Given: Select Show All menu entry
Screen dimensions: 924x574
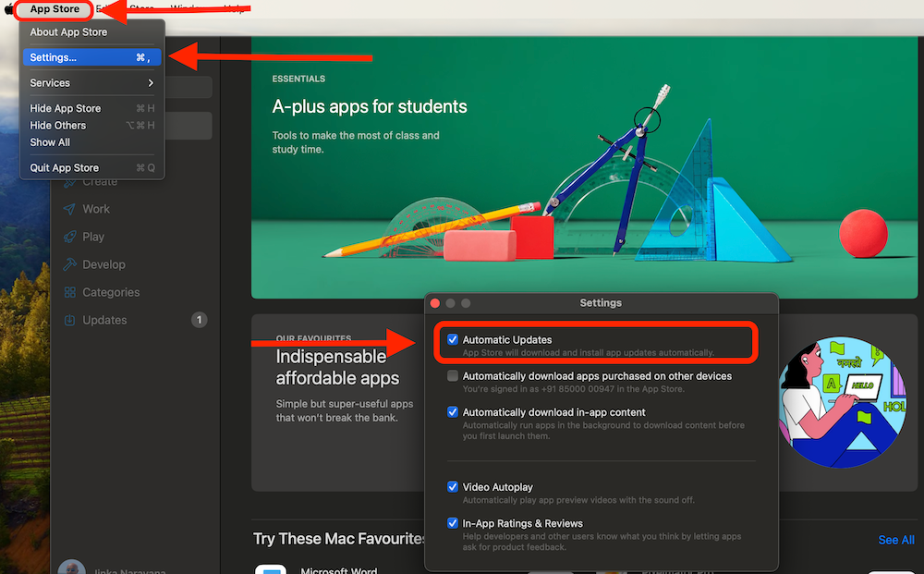Looking at the screenshot, I should [x=91, y=142].
